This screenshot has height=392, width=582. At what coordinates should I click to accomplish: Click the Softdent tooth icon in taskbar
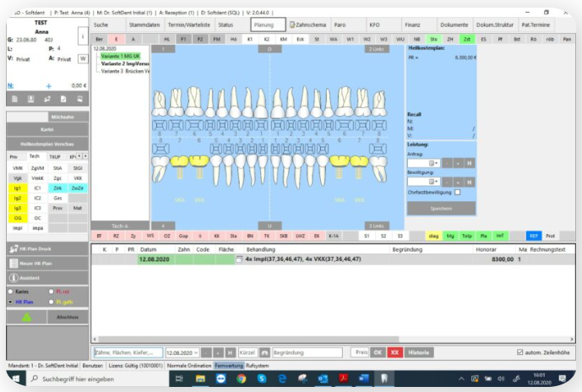(x=384, y=378)
